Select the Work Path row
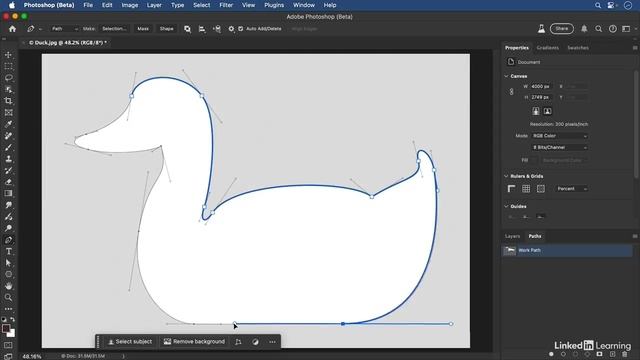The width and height of the screenshot is (640, 360). pos(567,250)
